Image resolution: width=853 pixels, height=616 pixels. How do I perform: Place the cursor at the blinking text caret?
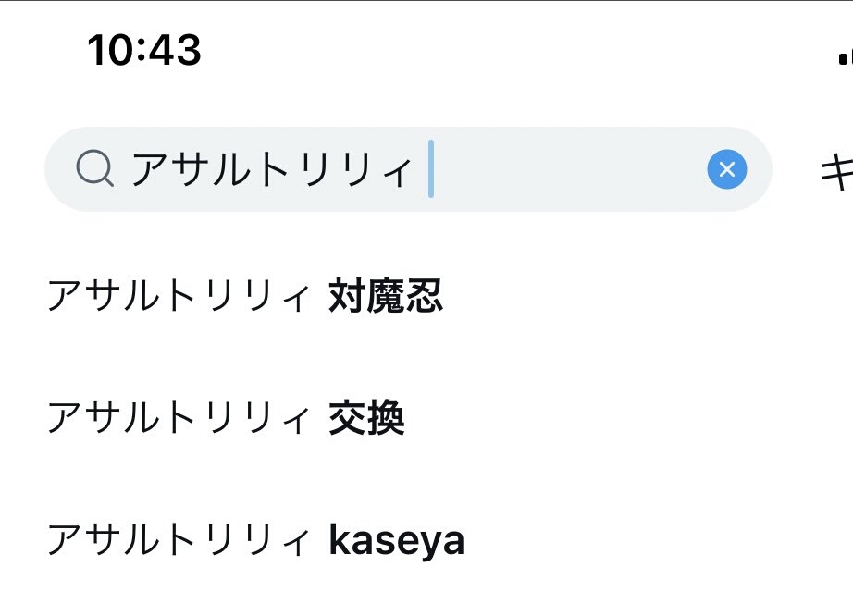tap(431, 169)
